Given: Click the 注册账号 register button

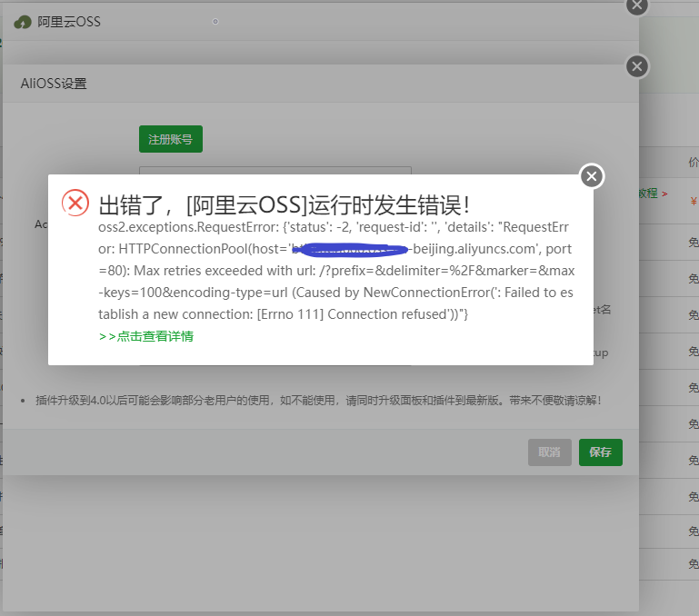Looking at the screenshot, I should pyautogui.click(x=171, y=139).
